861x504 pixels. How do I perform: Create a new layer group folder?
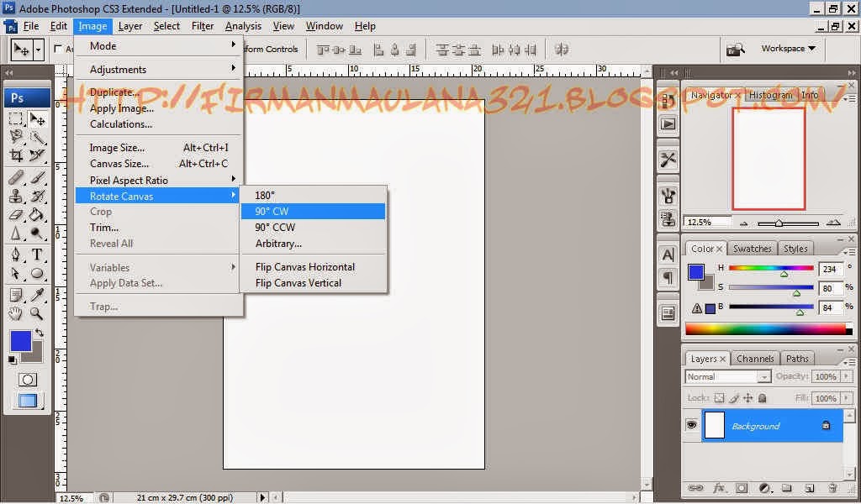787,487
